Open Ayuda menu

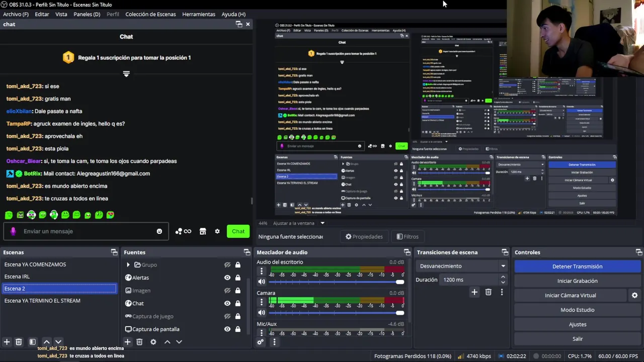(233, 14)
